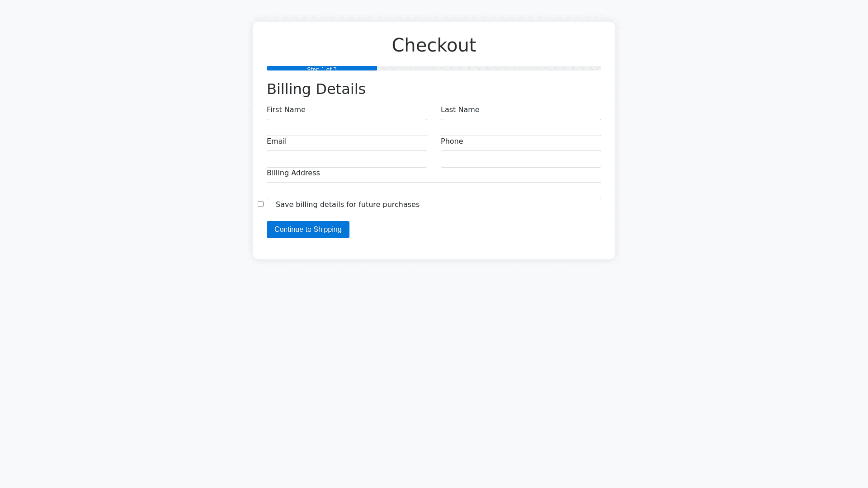
Task: Click the unfilled striped part of the progress bar
Action: tap(488, 68)
